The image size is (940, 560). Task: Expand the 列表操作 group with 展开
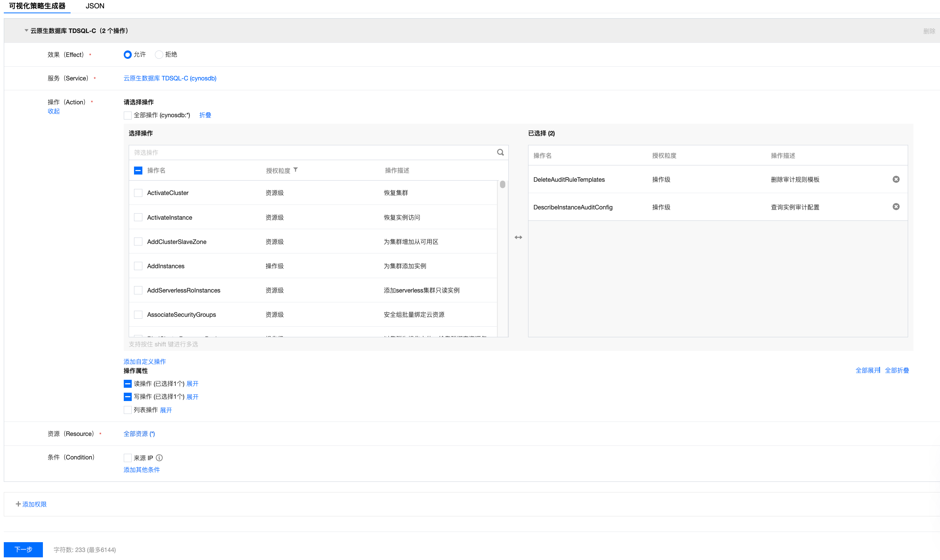166,410
